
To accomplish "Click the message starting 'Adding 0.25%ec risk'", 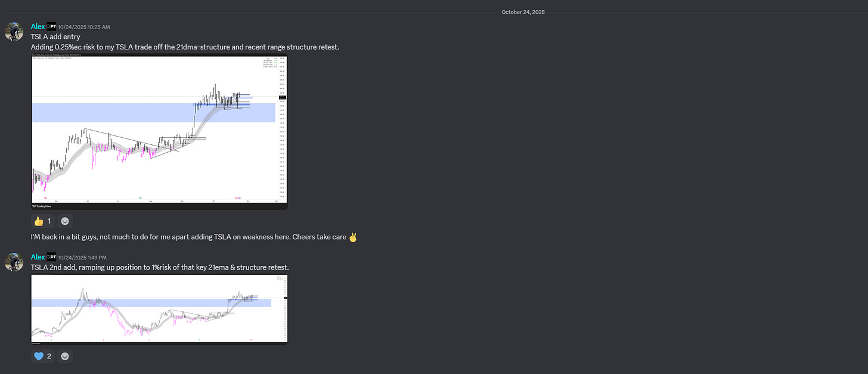I will click(185, 47).
